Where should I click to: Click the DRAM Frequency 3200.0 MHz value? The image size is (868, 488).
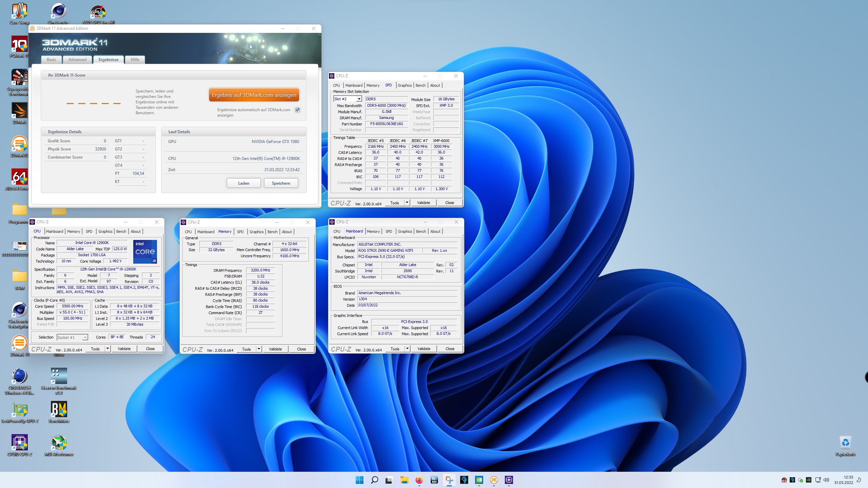tap(260, 270)
